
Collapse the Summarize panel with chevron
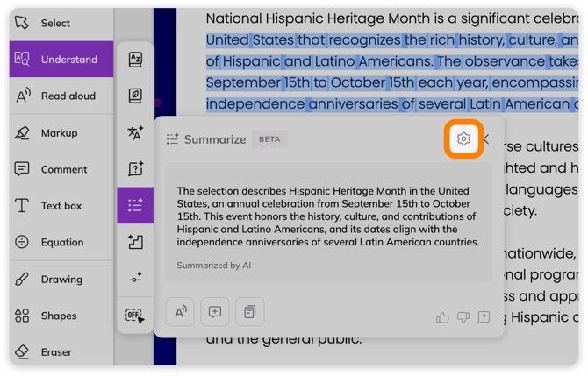pos(487,139)
